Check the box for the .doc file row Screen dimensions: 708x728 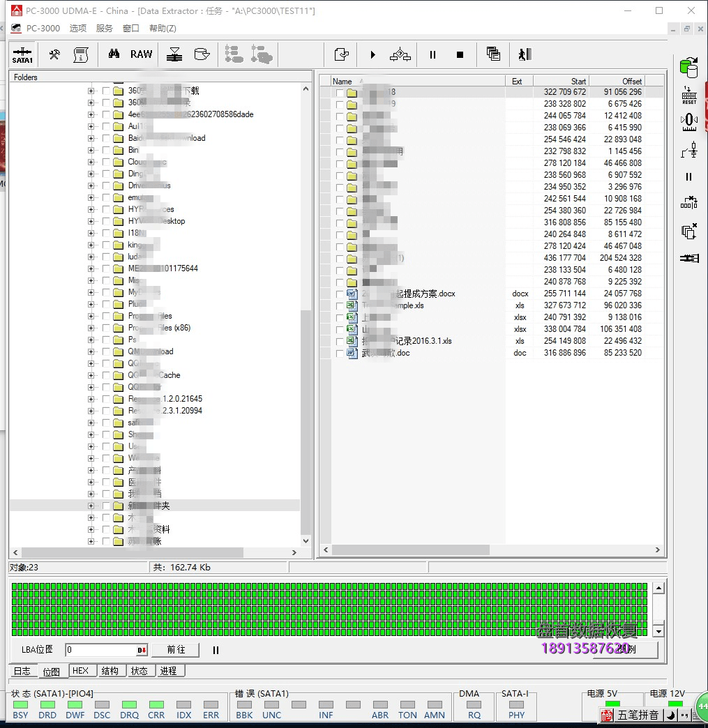[x=340, y=354]
